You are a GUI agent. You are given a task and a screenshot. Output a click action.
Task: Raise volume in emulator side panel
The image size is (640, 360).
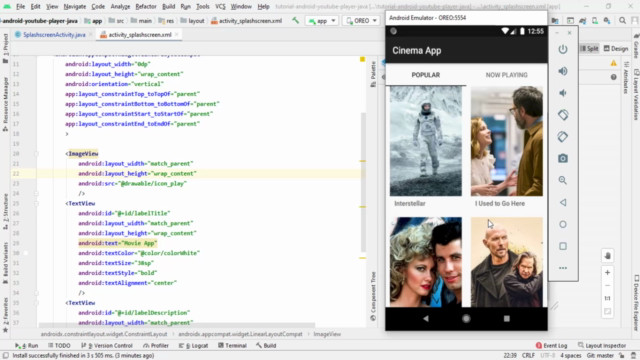click(563, 71)
